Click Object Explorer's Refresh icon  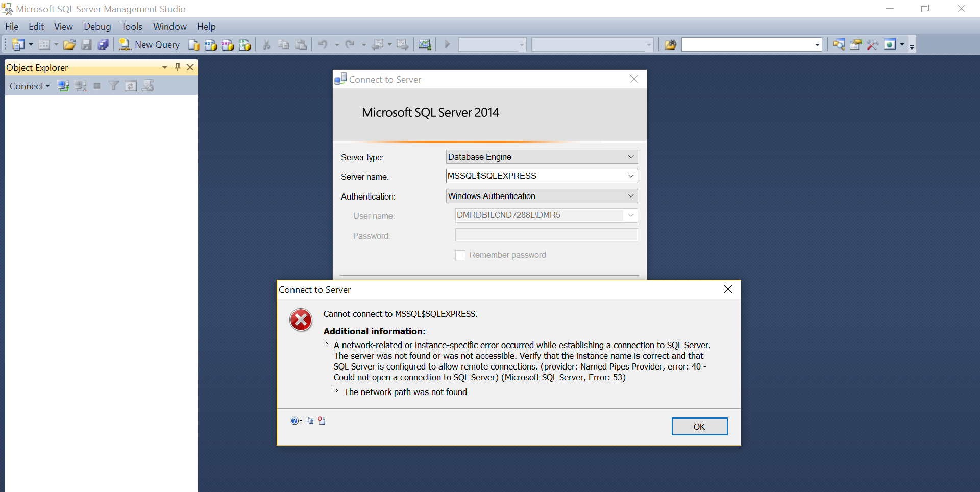(131, 86)
